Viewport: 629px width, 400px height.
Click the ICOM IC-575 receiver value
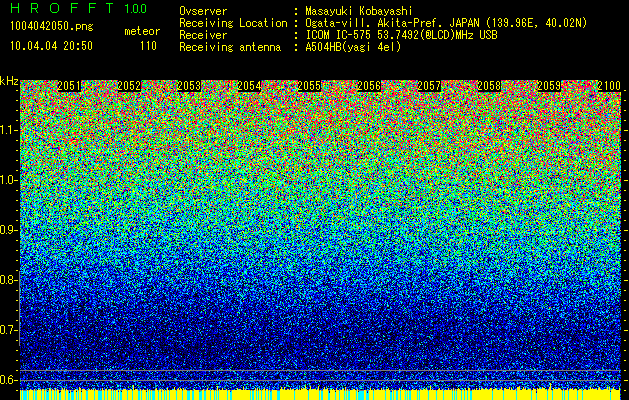click(401, 35)
